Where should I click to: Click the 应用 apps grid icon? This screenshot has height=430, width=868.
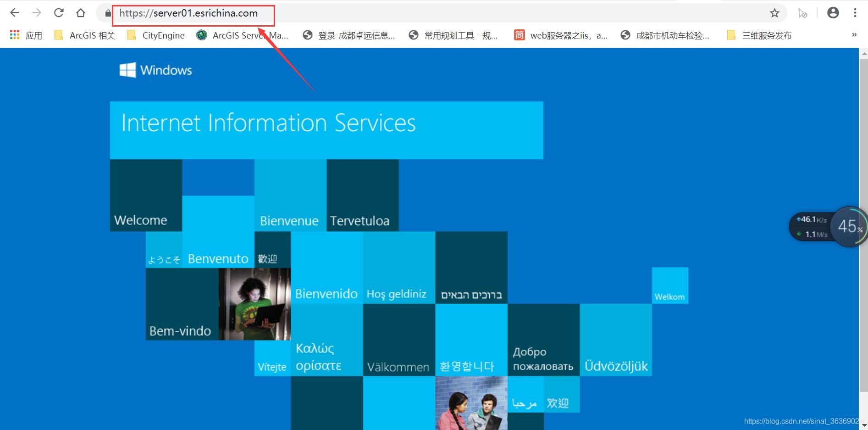(14, 34)
